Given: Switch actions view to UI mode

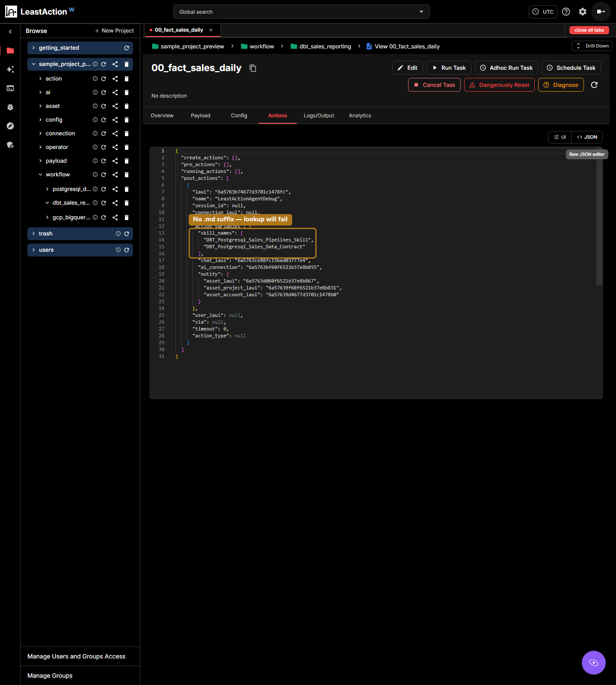Looking at the screenshot, I should pyautogui.click(x=560, y=137).
